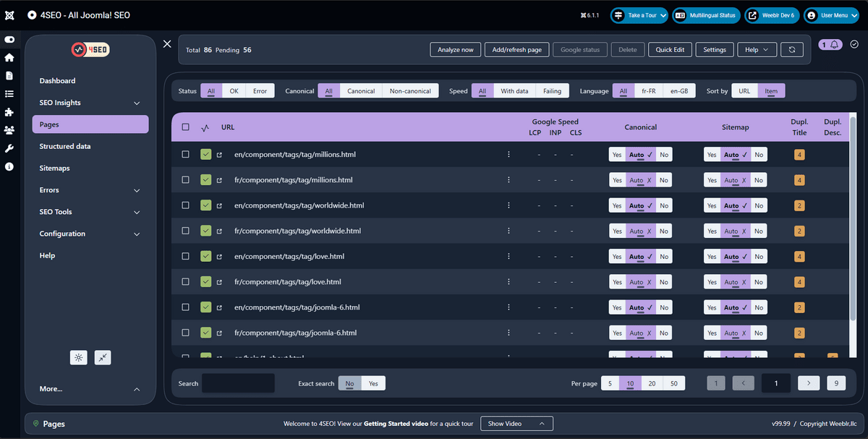868x439 pixels.
Task: Open three-dot menu for en worldwide.html row
Action: [509, 205]
